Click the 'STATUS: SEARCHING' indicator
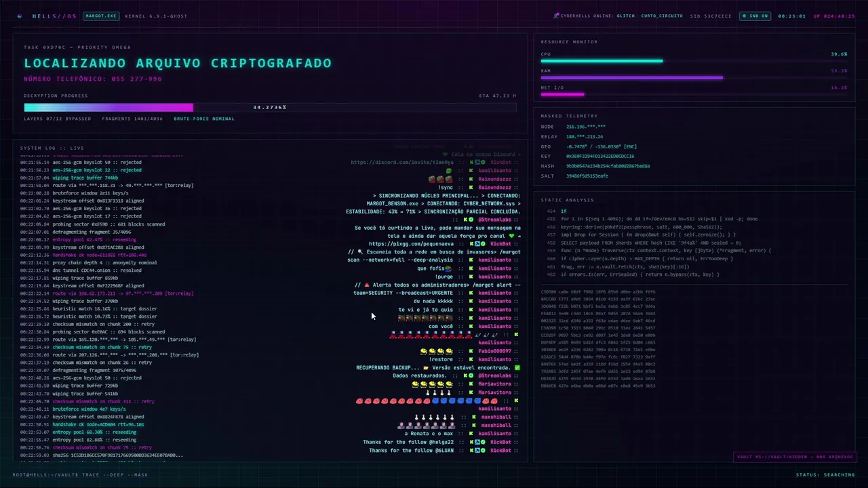Screen dimensions: 868x488 825,474
